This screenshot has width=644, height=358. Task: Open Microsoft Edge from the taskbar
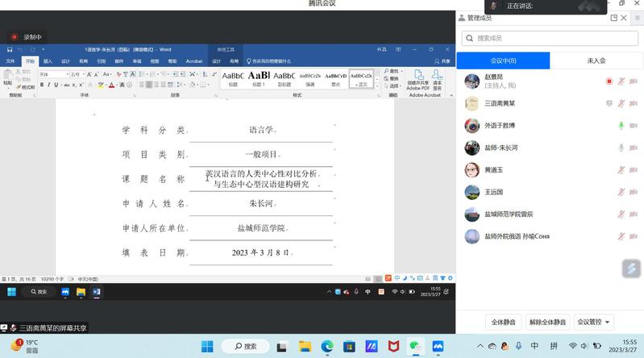pyautogui.click(x=327, y=347)
